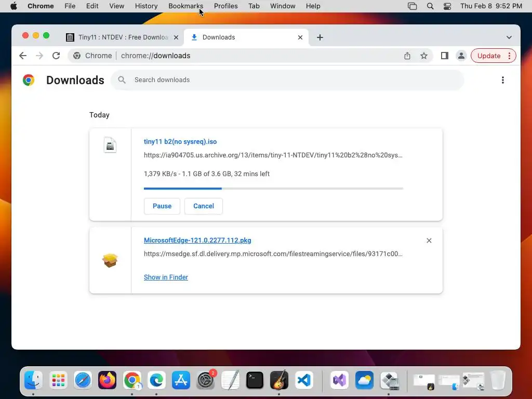Open the Chrome Update menu button
532x399 pixels.
click(494, 56)
